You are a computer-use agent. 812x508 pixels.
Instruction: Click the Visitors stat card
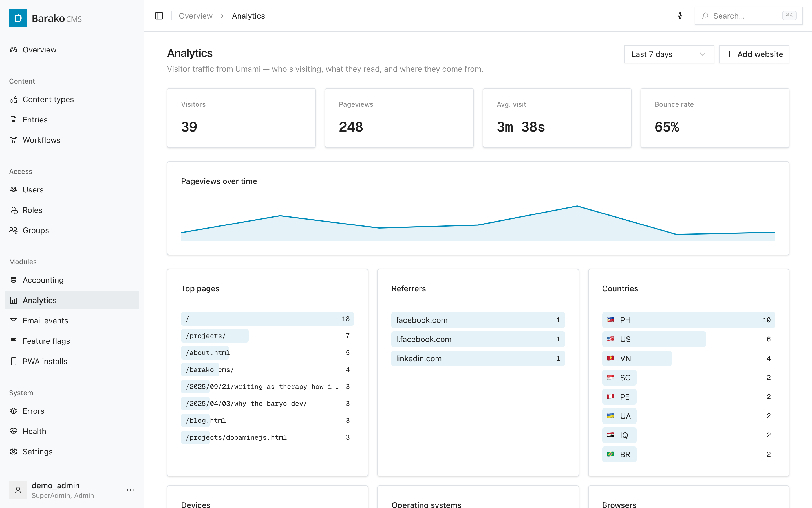pos(241,118)
